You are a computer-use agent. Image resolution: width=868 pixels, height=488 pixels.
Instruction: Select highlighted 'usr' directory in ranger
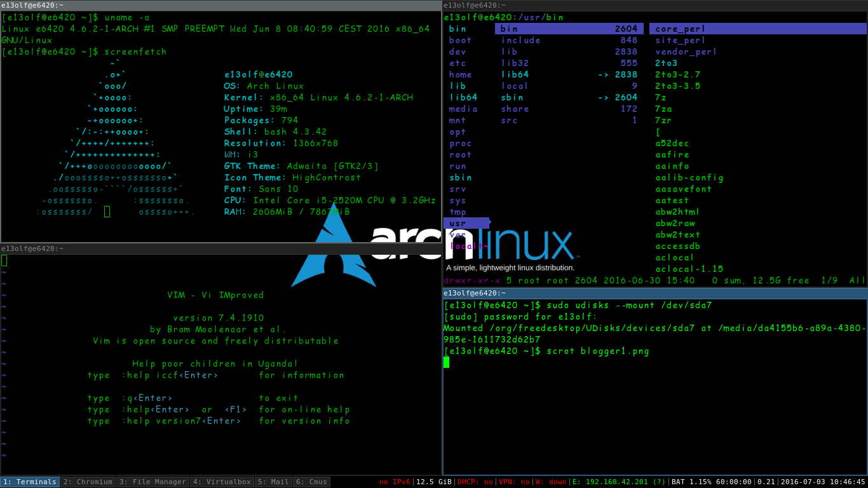click(x=466, y=223)
